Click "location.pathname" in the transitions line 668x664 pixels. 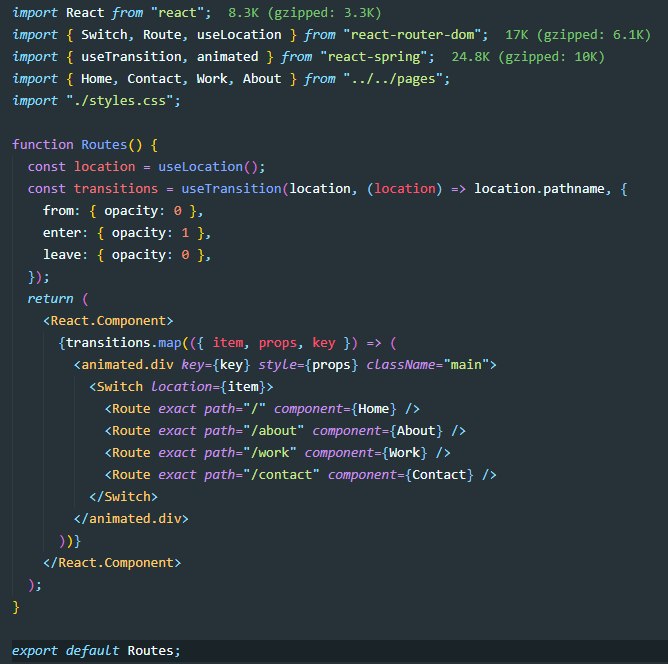click(539, 189)
